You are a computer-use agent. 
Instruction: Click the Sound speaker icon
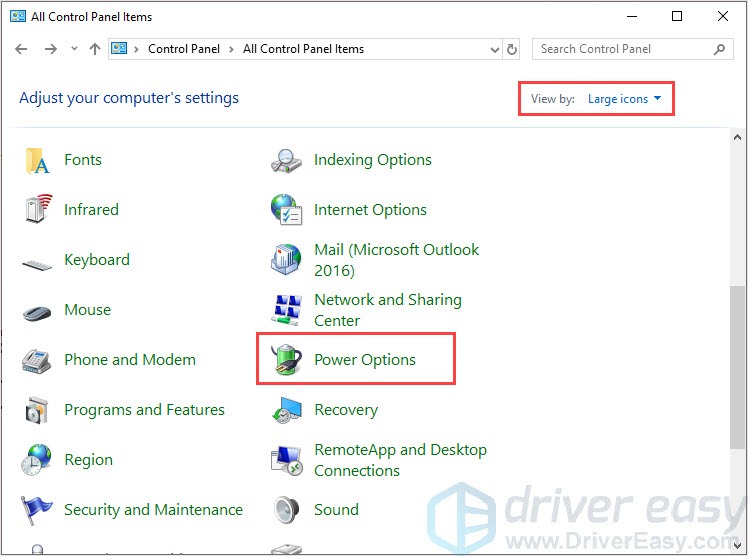[286, 509]
